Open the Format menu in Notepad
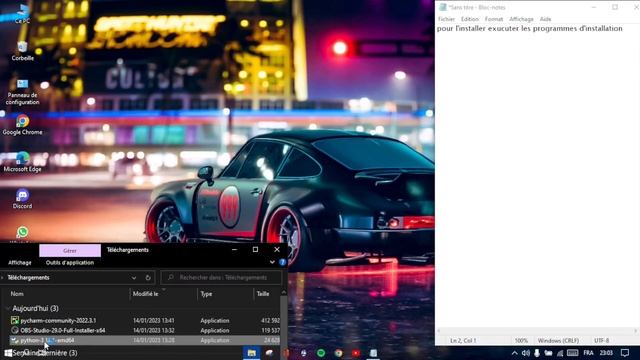Screen dimensions: 640x360 [494, 19]
